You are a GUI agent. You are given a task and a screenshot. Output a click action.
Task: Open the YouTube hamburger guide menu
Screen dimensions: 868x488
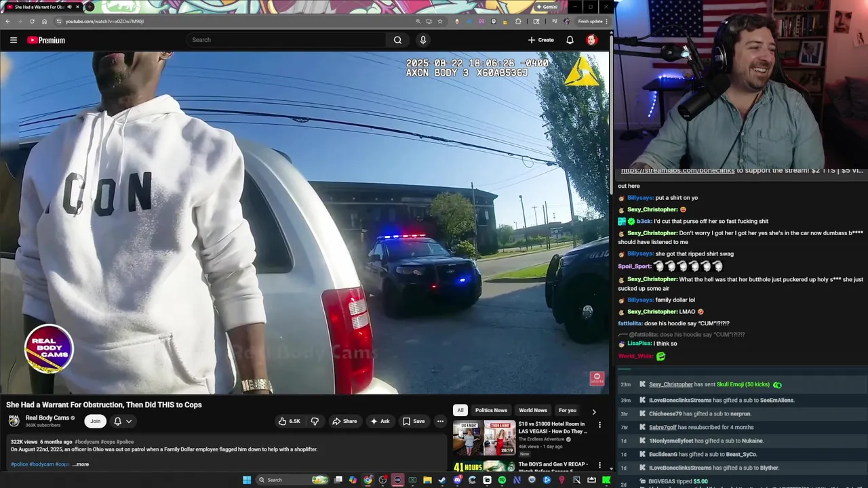tap(14, 40)
